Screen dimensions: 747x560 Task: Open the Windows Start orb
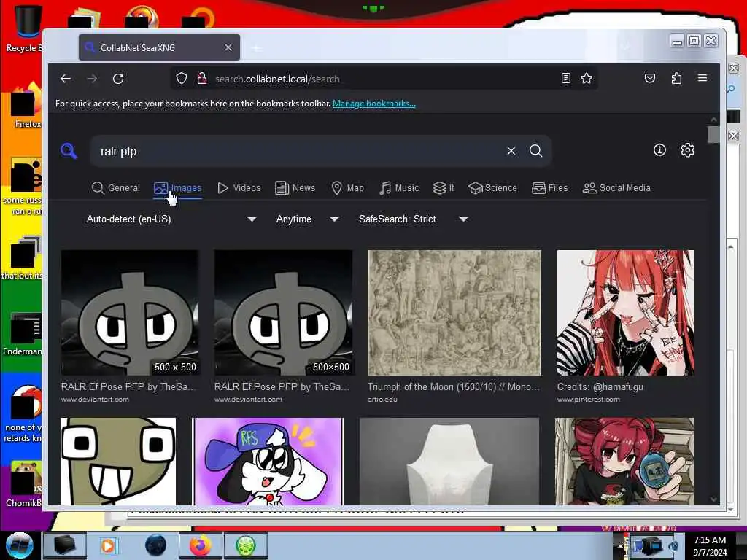point(19,545)
